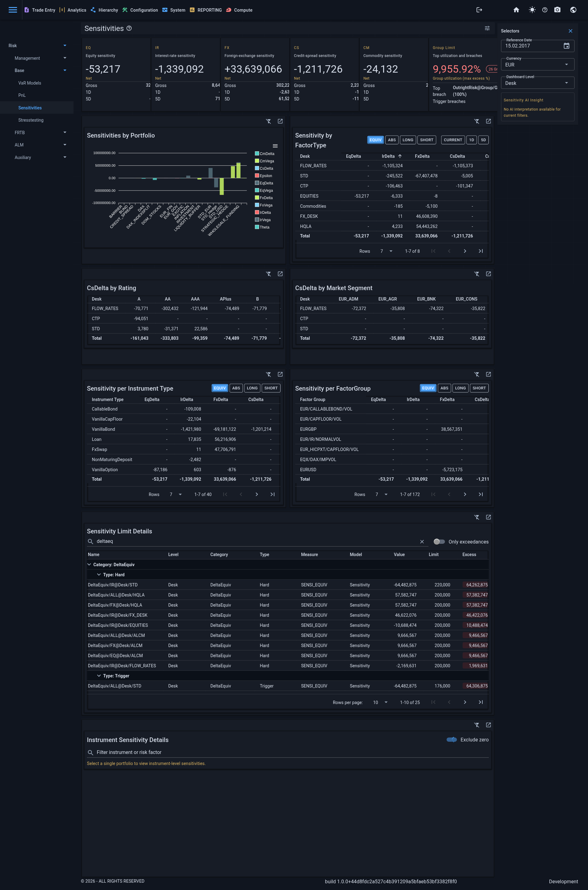Open the hamburger navigation menu
Viewport: 588px width, 890px height.
(x=13, y=10)
